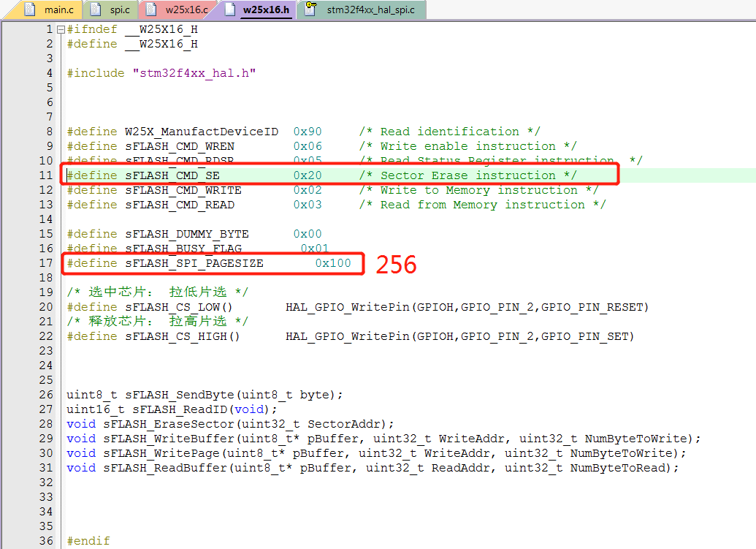Image resolution: width=756 pixels, height=549 pixels.
Task: Click the #endif directive on line 36
Action: tap(88, 541)
